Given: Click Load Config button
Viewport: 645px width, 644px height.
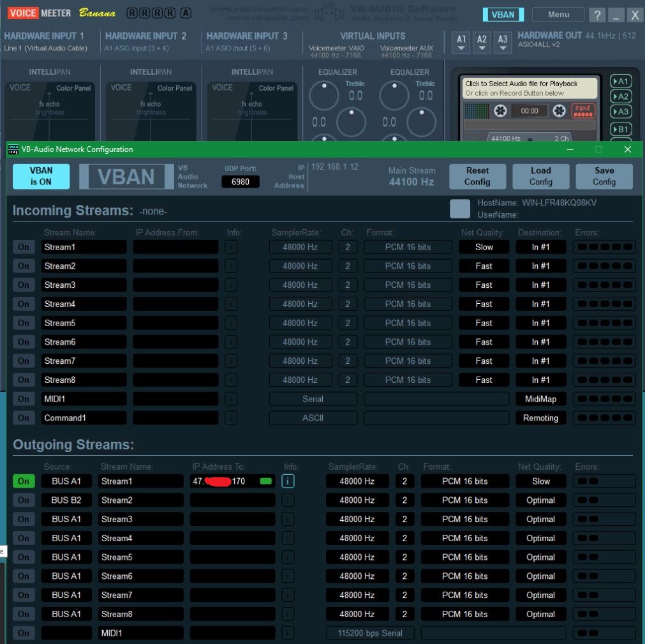Looking at the screenshot, I should click(540, 177).
